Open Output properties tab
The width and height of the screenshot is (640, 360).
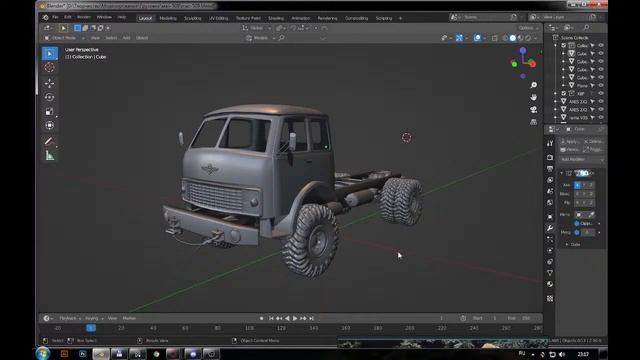[550, 169]
